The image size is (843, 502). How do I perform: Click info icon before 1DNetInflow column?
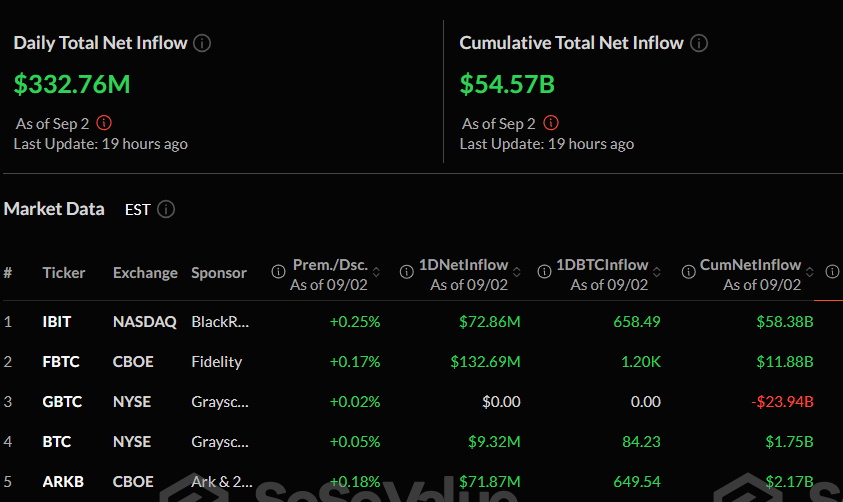(x=406, y=272)
